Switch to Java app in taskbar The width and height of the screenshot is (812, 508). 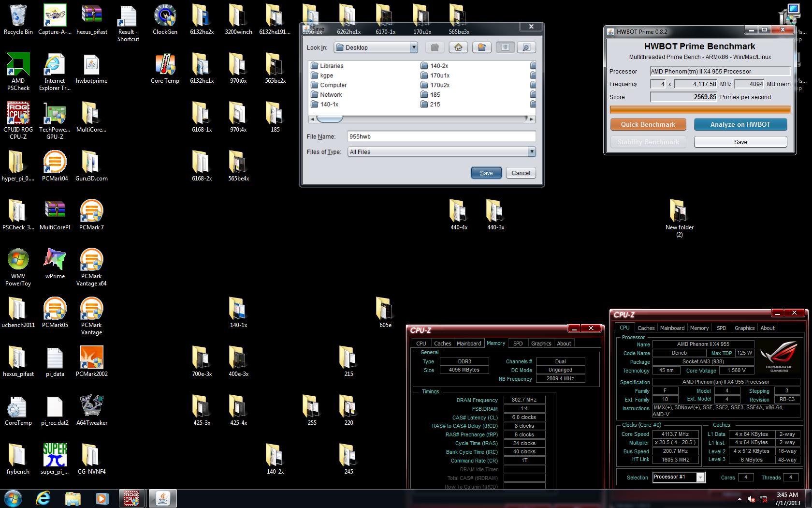(162, 498)
